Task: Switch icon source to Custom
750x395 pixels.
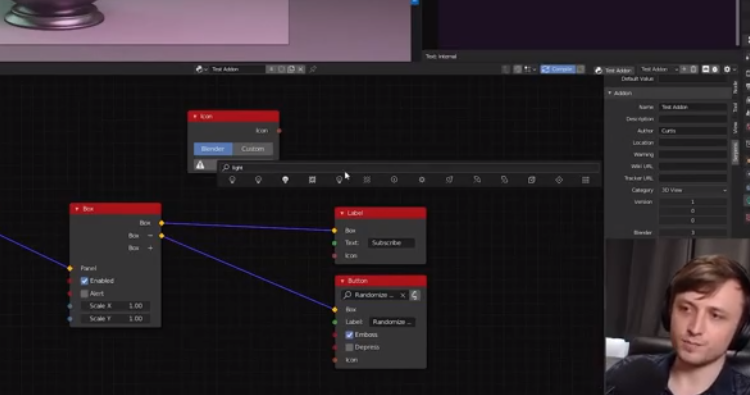Action: pos(253,149)
